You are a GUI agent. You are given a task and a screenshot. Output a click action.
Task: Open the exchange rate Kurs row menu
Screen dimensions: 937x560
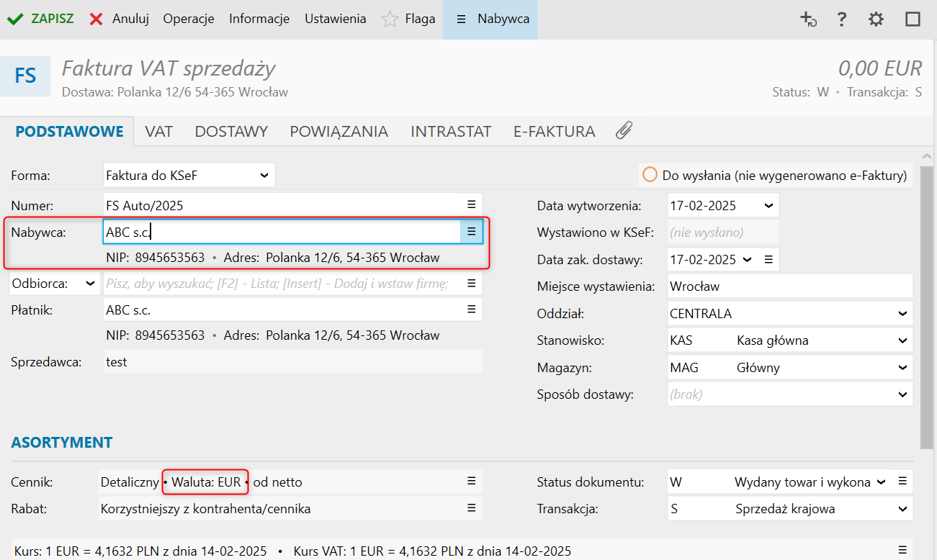tap(903, 551)
